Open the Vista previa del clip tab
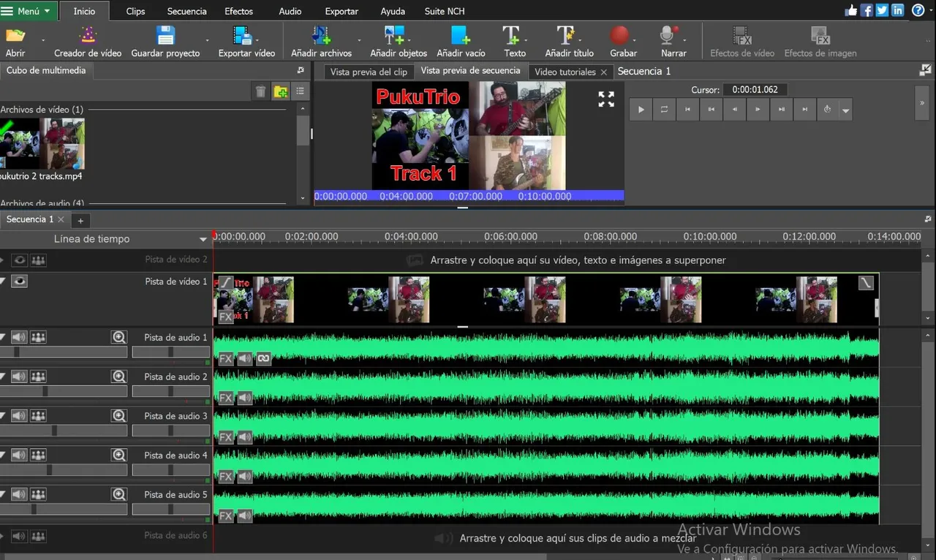This screenshot has width=936, height=560. (369, 72)
